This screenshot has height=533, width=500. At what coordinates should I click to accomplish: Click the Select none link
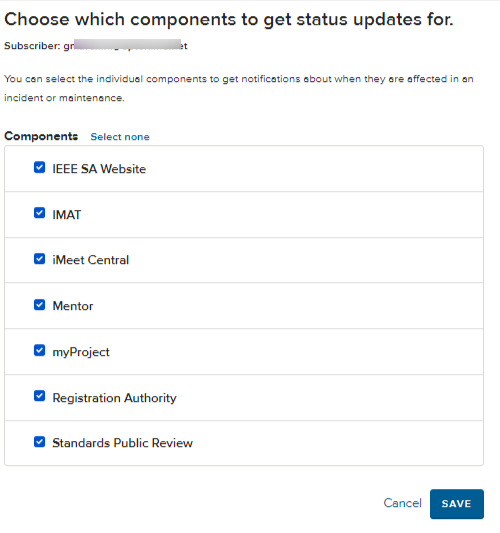[120, 137]
